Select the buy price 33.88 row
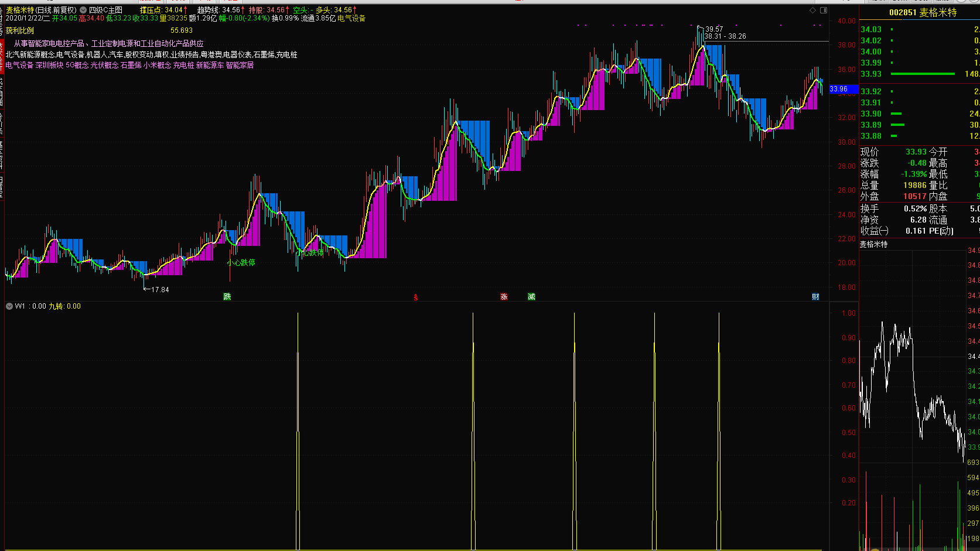Screen dimensions: 980x551 [920, 136]
